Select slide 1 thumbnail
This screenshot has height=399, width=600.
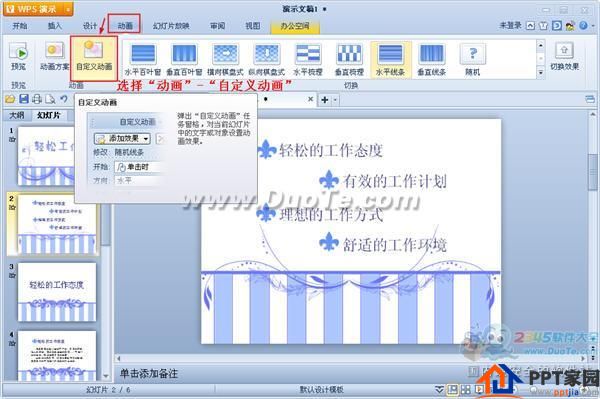click(x=46, y=156)
